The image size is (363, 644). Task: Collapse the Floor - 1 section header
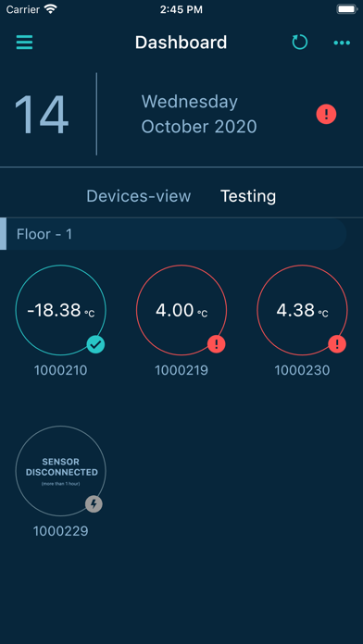pos(173,234)
